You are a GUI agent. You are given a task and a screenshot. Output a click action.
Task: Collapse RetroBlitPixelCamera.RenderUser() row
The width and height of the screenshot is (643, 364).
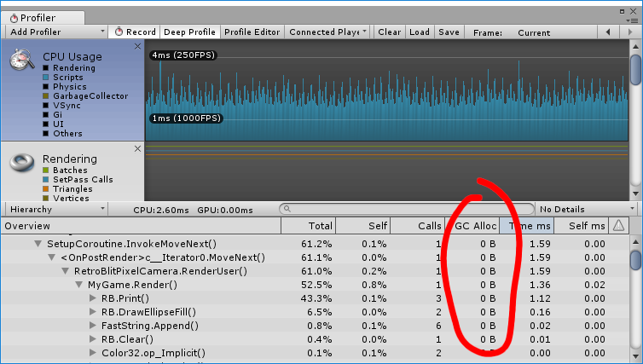point(65,271)
